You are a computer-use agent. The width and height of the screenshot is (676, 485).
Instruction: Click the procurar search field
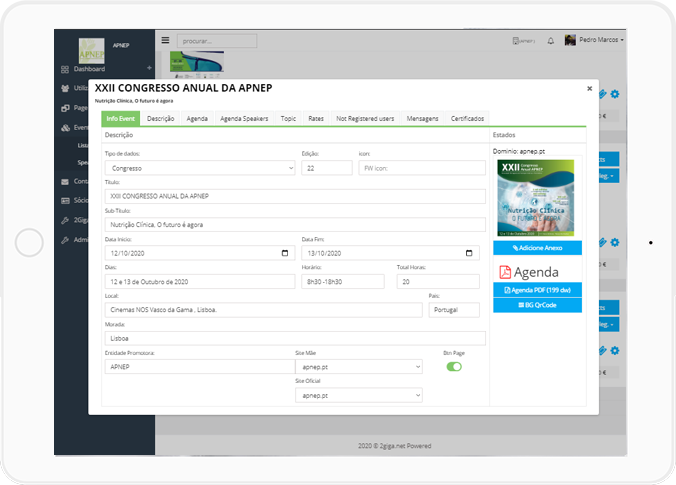tap(217, 41)
